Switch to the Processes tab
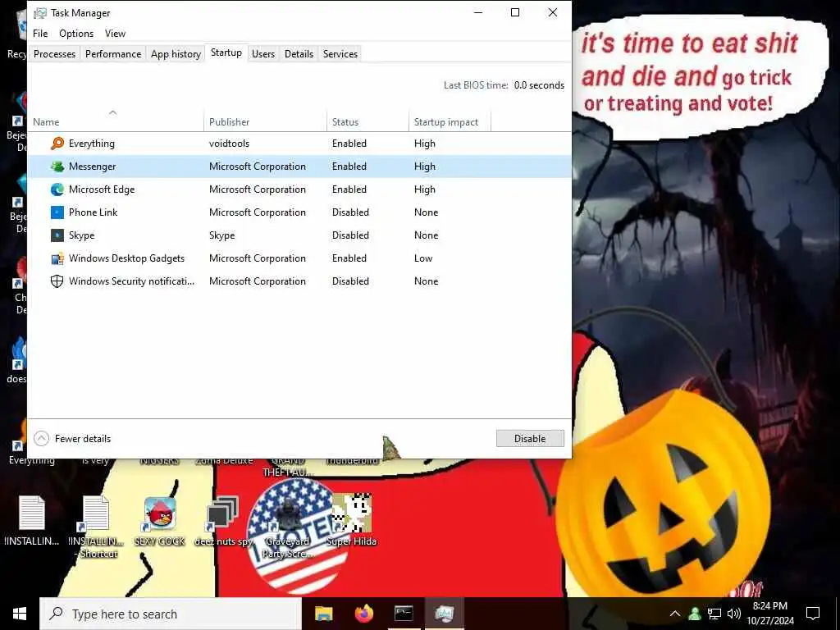The width and height of the screenshot is (840, 630). [x=55, y=53]
